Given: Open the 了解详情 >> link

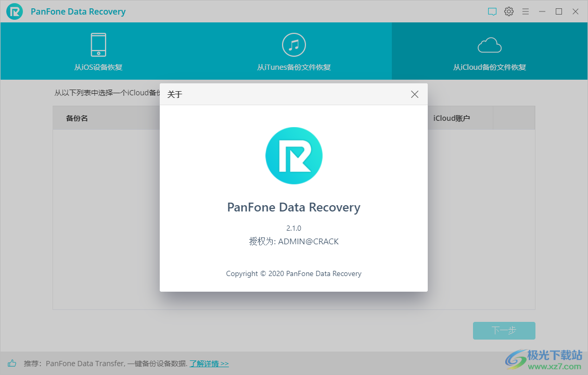Looking at the screenshot, I should click(x=209, y=364).
